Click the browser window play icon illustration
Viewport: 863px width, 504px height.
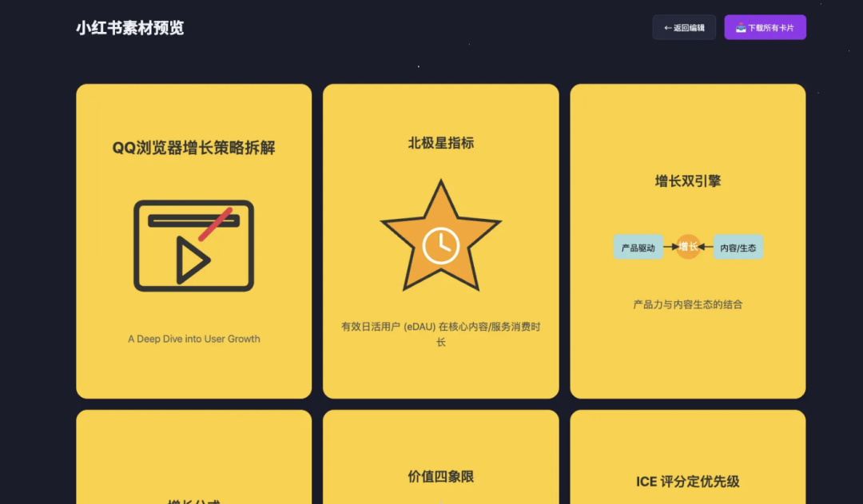193,245
